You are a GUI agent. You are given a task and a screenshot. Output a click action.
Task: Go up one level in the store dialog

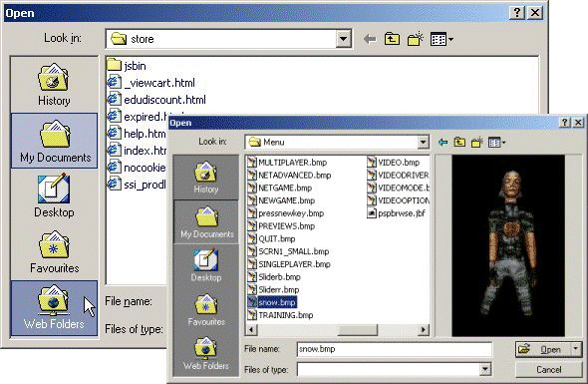pyautogui.click(x=392, y=39)
